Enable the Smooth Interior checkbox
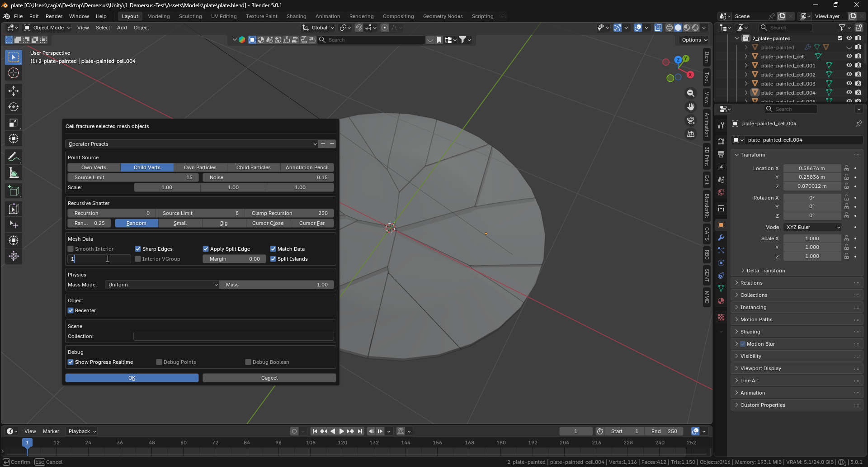This screenshot has width=868, height=467. pos(71,249)
